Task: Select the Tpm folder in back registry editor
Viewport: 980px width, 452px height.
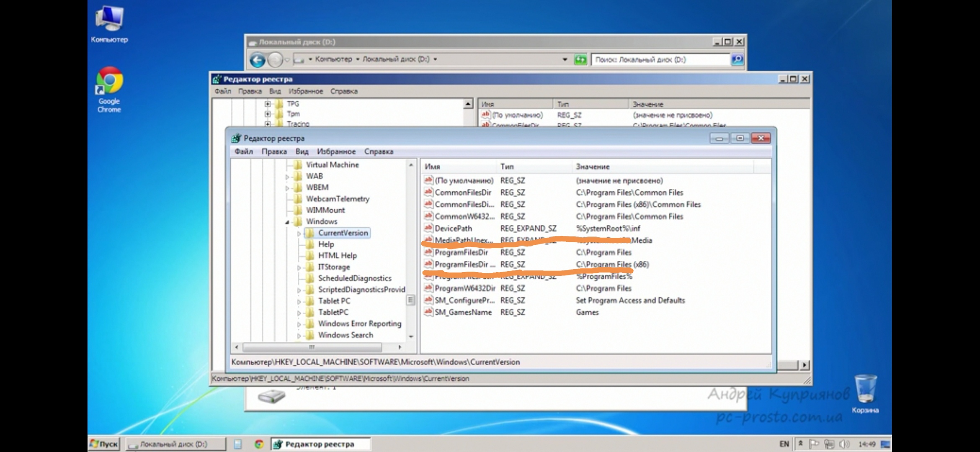Action: [293, 114]
